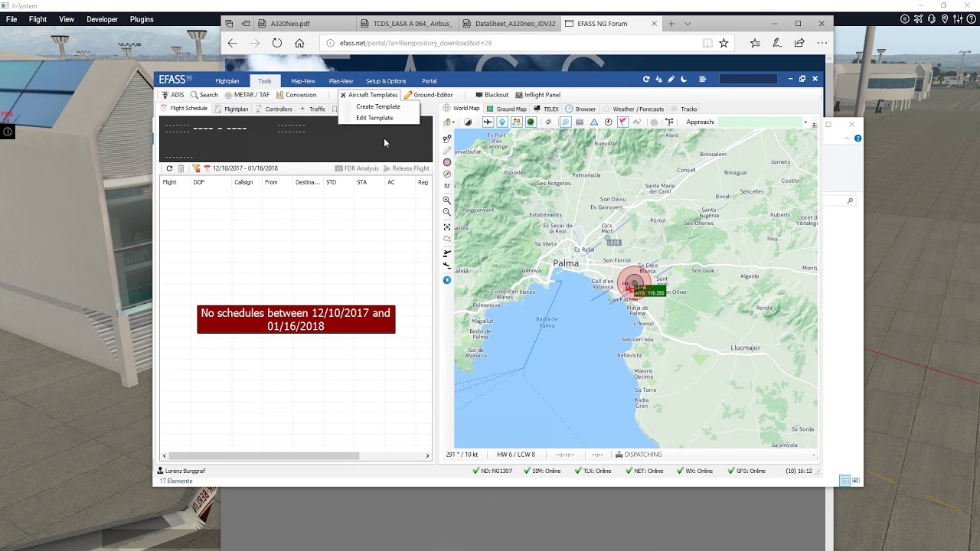Switch to the Flightplan ribbon tab
Screen dimensions: 980x551
pyautogui.click(x=227, y=81)
